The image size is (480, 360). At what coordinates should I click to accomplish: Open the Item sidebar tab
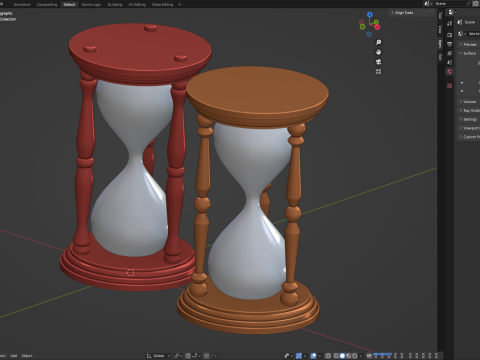coord(440,44)
